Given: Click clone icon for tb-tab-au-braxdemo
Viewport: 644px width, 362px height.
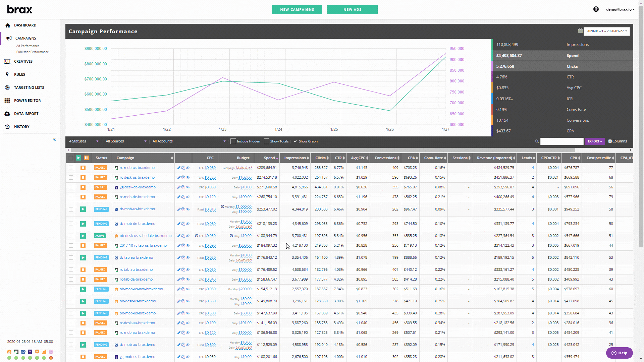Looking at the screenshot, I should tap(183, 257).
